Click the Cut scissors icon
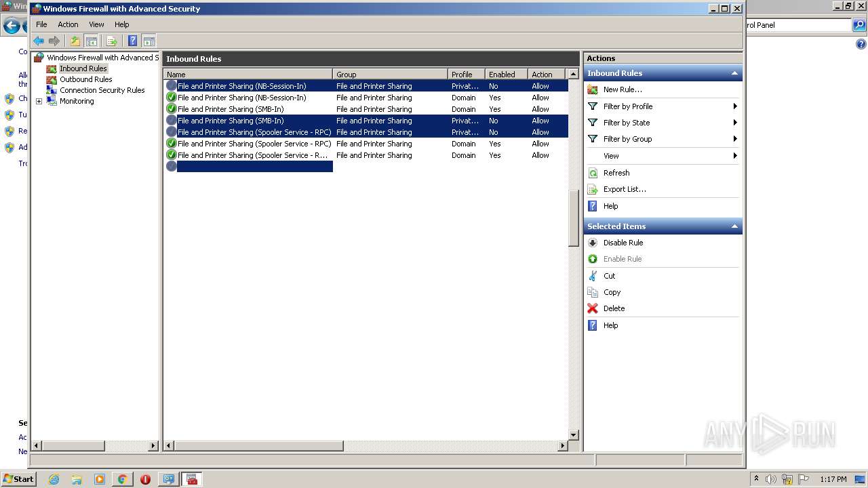 tap(593, 276)
